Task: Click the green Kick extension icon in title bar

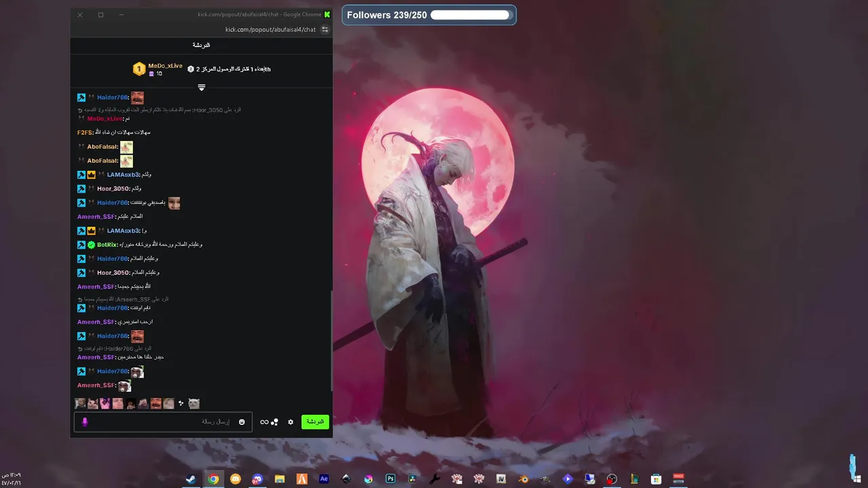Action: (328, 14)
